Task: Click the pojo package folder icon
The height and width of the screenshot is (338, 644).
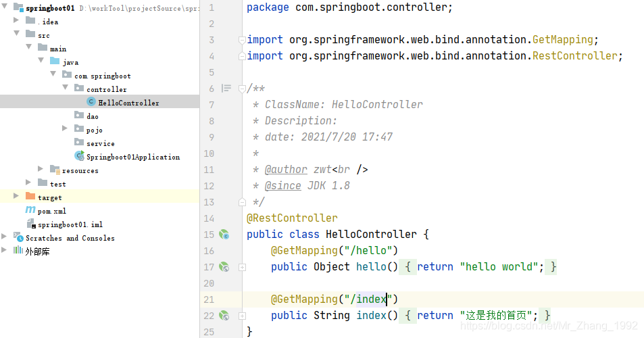Action: (x=79, y=128)
